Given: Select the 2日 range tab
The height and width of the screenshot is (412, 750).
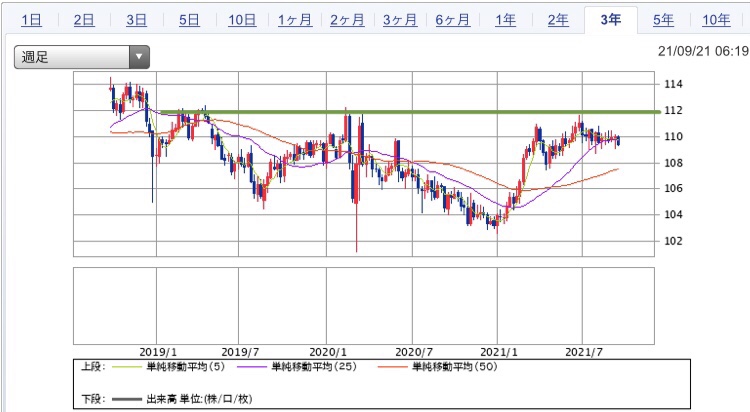Looking at the screenshot, I should [84, 20].
